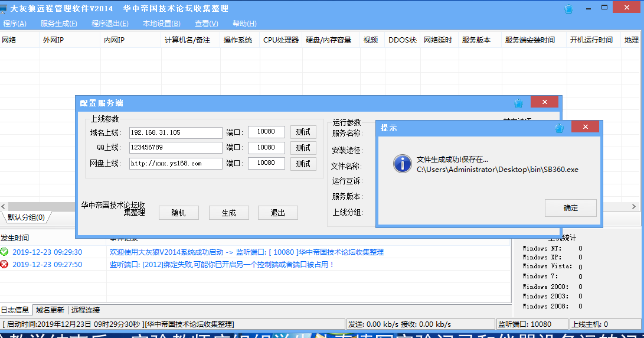This screenshot has width=644, height=338.
Task: Click the bucket icon in 提示 dialog title bar
Action: tap(560, 128)
